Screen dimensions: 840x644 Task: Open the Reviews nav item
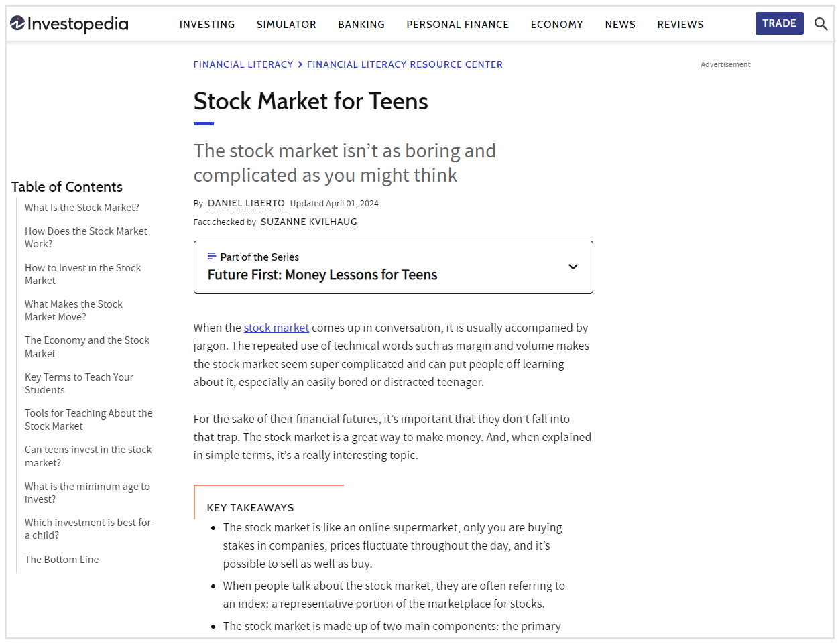pyautogui.click(x=680, y=25)
